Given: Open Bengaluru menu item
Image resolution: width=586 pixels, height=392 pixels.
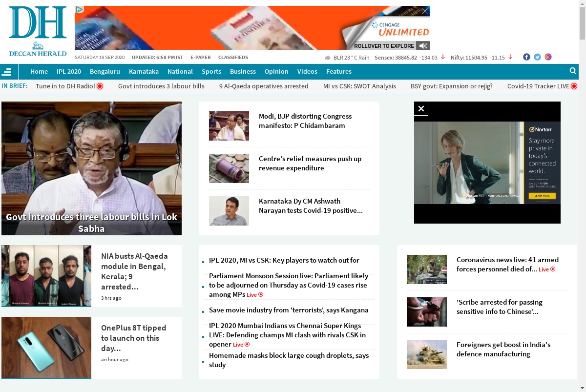Looking at the screenshot, I should pos(105,71).
